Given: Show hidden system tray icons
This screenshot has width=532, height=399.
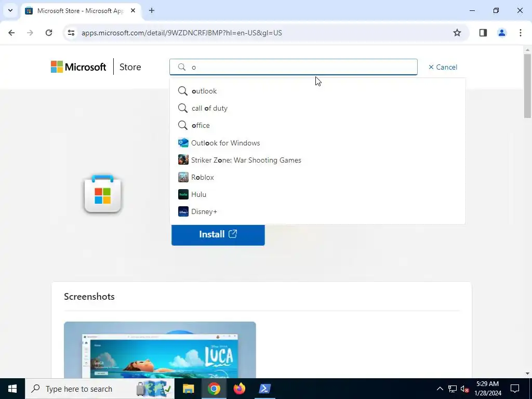Looking at the screenshot, I should tap(440, 389).
